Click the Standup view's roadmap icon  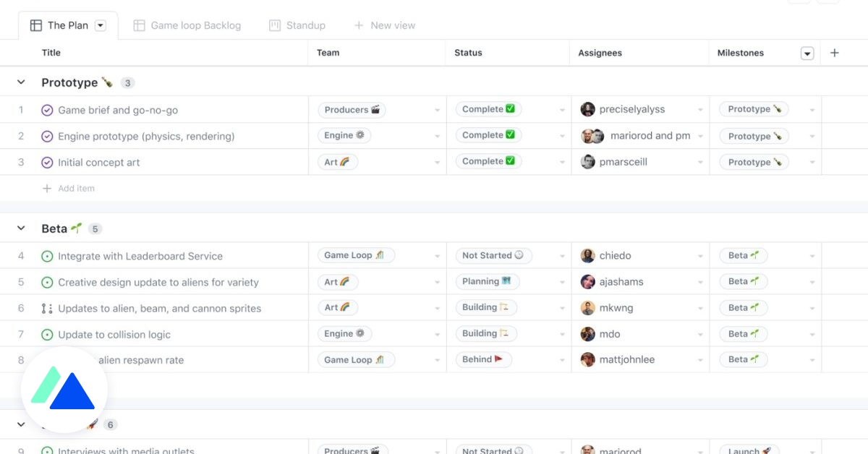click(x=274, y=25)
